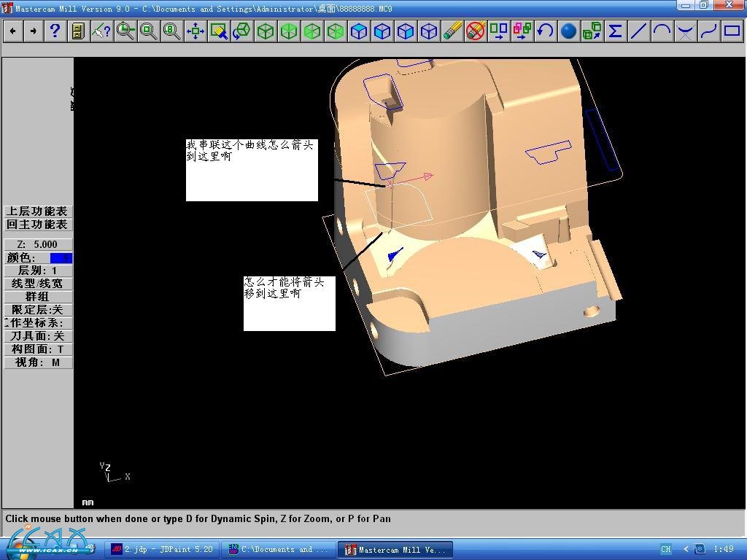Image resolution: width=747 pixels, height=560 pixels.
Task: Select the Delete entity pencil eraser icon
Action: click(452, 31)
